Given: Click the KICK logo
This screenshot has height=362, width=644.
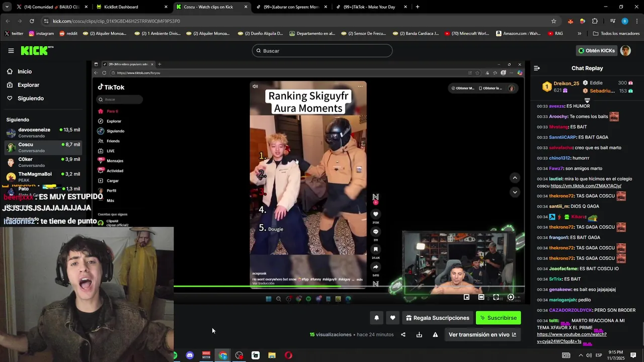Looking at the screenshot, I should tap(37, 50).
